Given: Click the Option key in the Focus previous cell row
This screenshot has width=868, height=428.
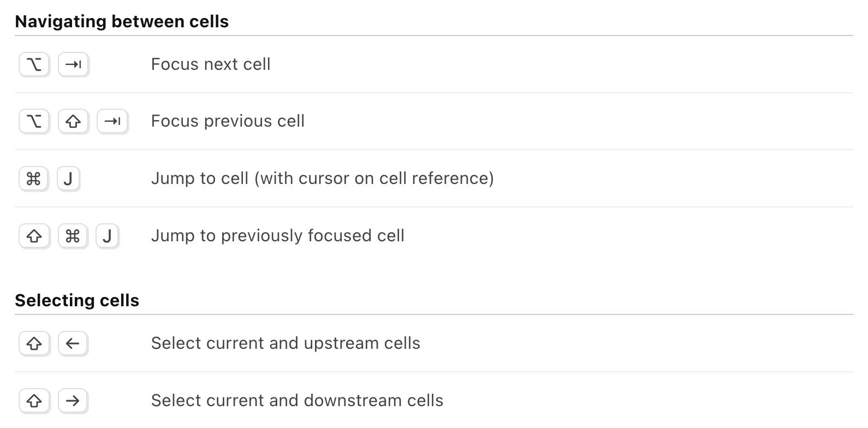Looking at the screenshot, I should [x=34, y=121].
